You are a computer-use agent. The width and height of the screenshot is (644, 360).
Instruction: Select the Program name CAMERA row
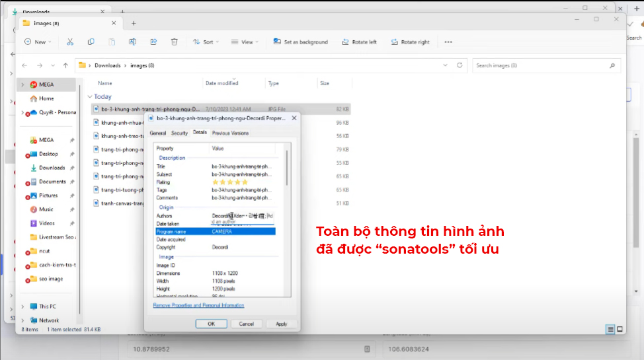(216, 231)
